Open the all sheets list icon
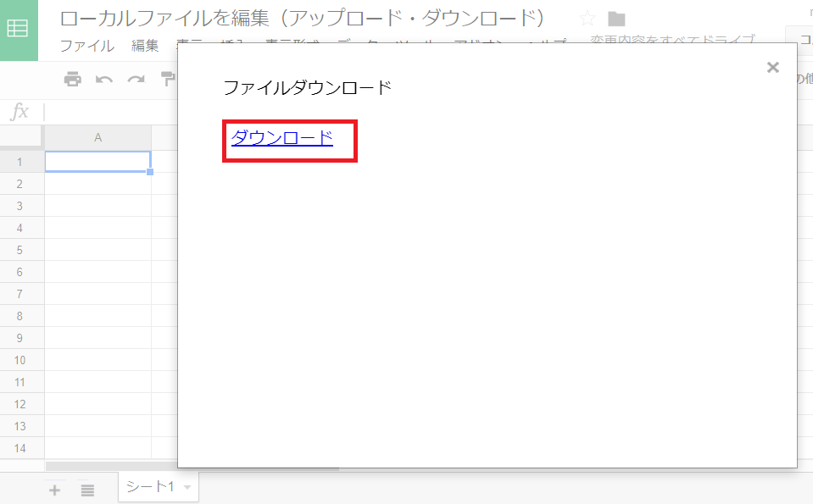This screenshot has height=504, width=813. 87,490
